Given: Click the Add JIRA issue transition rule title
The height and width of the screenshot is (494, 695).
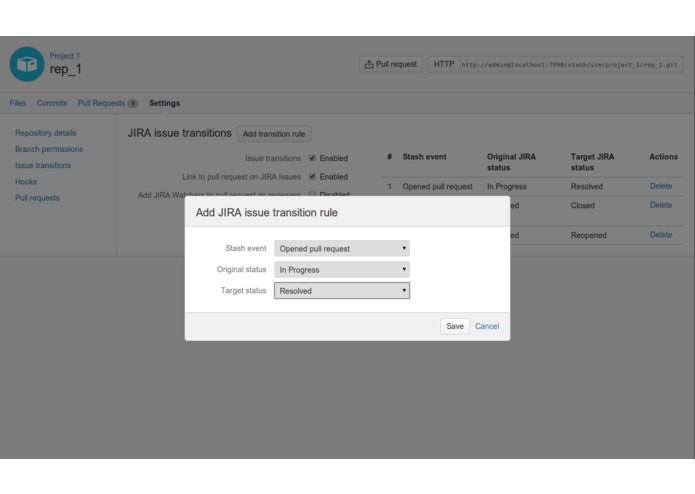Looking at the screenshot, I should point(267,213).
